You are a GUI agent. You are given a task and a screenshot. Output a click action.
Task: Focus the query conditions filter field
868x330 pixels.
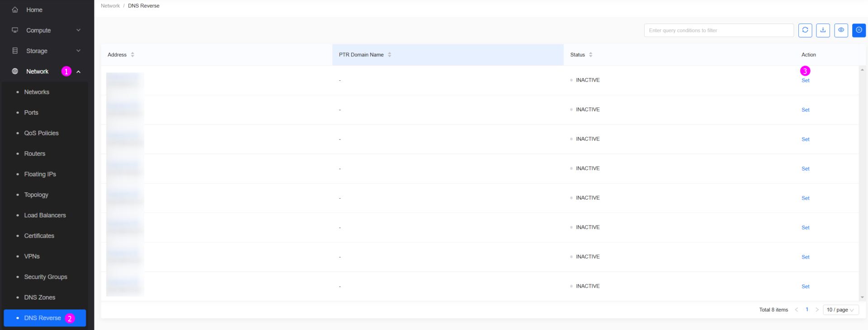[719, 30]
